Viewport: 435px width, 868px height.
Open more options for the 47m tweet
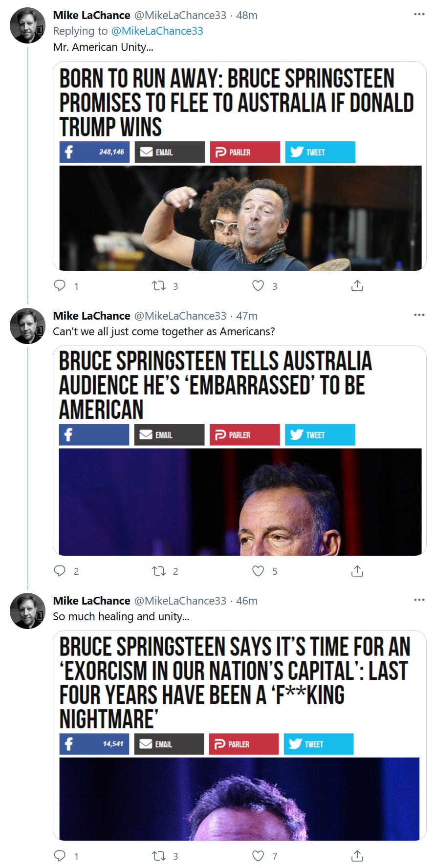pyautogui.click(x=419, y=315)
